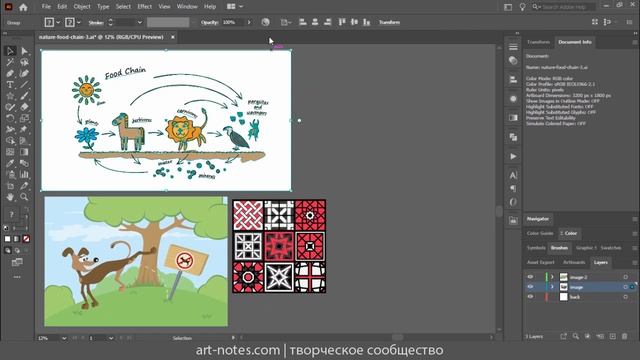Click horizontal align center icon
The image size is (640, 360).
(315, 22)
